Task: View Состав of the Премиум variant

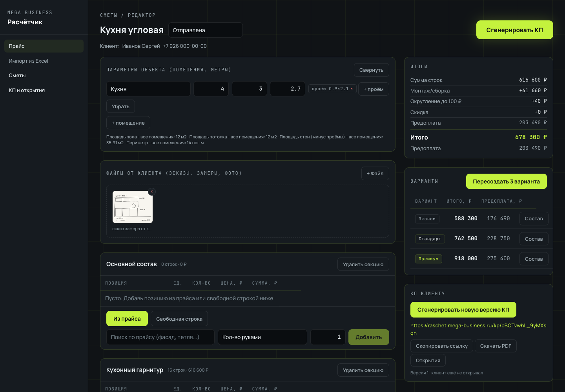Action: pos(534,259)
